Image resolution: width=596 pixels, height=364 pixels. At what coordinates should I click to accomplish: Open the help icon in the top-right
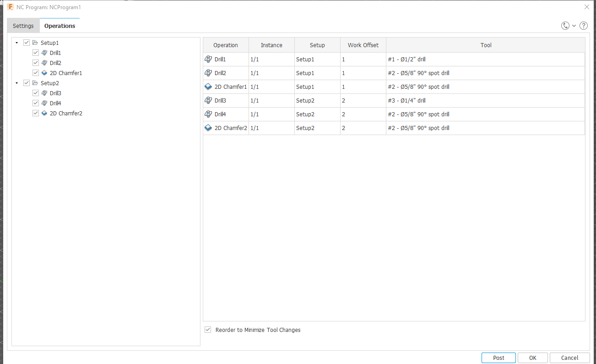[583, 26]
